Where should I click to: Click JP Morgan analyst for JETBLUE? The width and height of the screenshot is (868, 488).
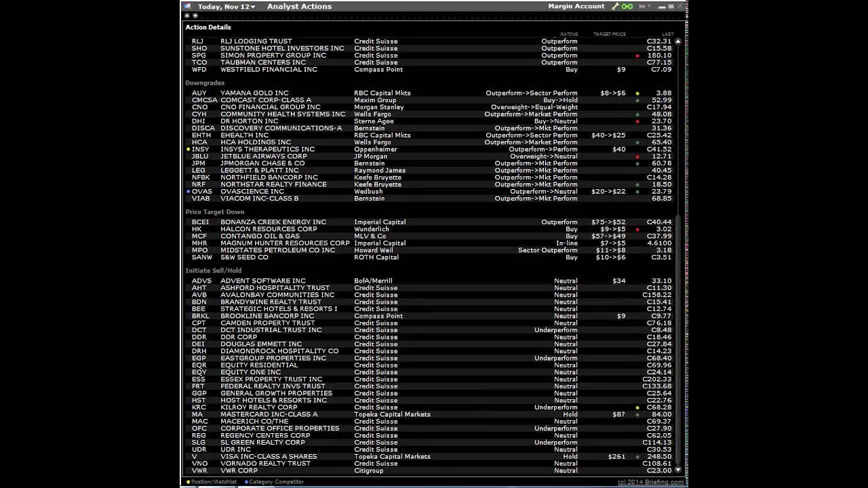(371, 157)
